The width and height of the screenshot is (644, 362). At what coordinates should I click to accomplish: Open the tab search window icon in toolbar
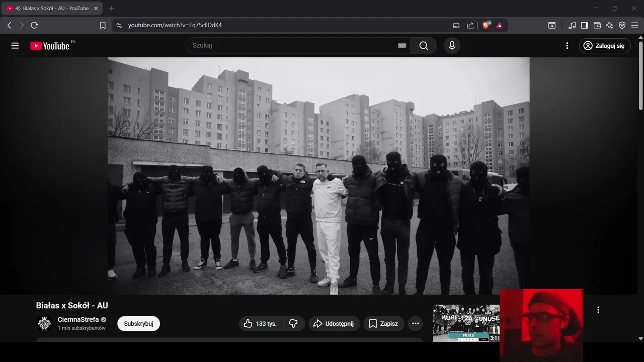[552, 25]
